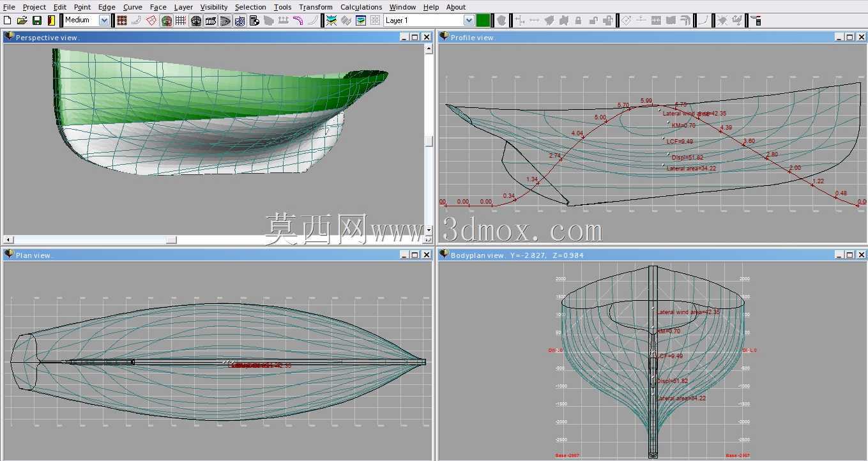Toggle buttocks display icon
Viewport: 868px width, 461px height.
click(x=210, y=20)
